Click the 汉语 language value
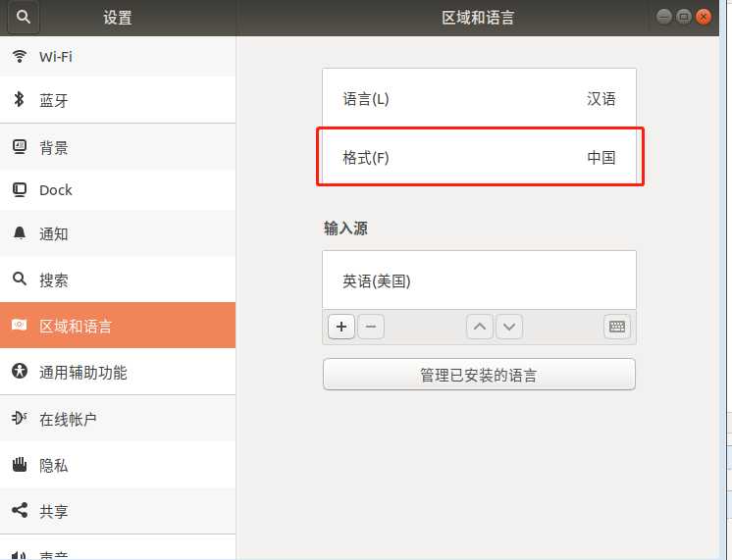The image size is (732, 560). tap(601, 99)
